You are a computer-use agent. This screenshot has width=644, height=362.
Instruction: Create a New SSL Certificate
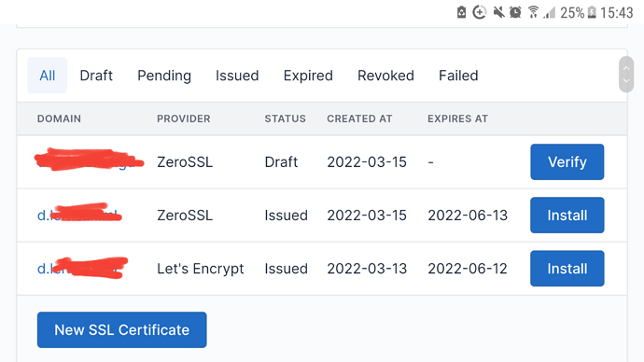(x=122, y=329)
